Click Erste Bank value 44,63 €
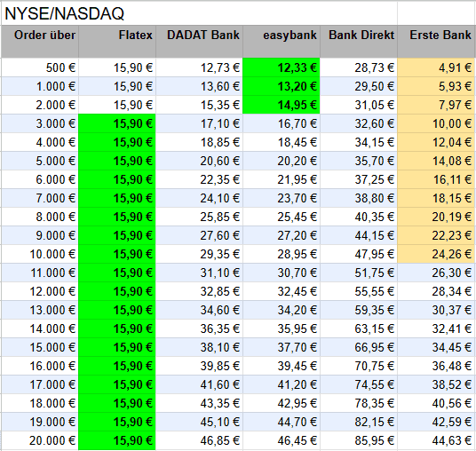Viewport: 476px width, 451px height. point(437,440)
